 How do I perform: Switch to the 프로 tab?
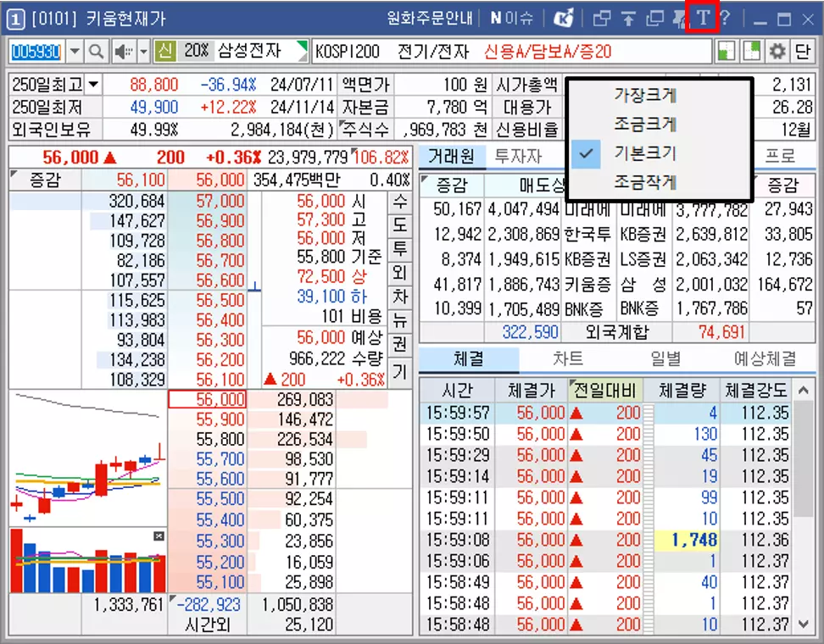[x=780, y=157]
